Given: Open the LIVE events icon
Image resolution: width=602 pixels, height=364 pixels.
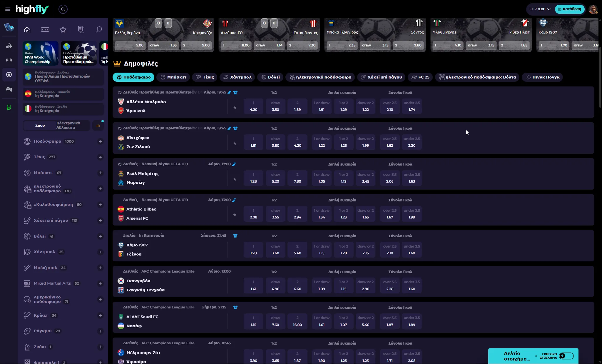Looking at the screenshot, I should coord(45,29).
